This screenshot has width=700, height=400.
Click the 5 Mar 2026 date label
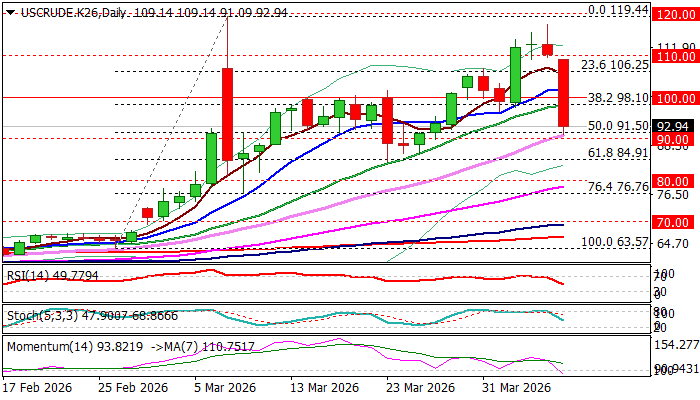224,388
